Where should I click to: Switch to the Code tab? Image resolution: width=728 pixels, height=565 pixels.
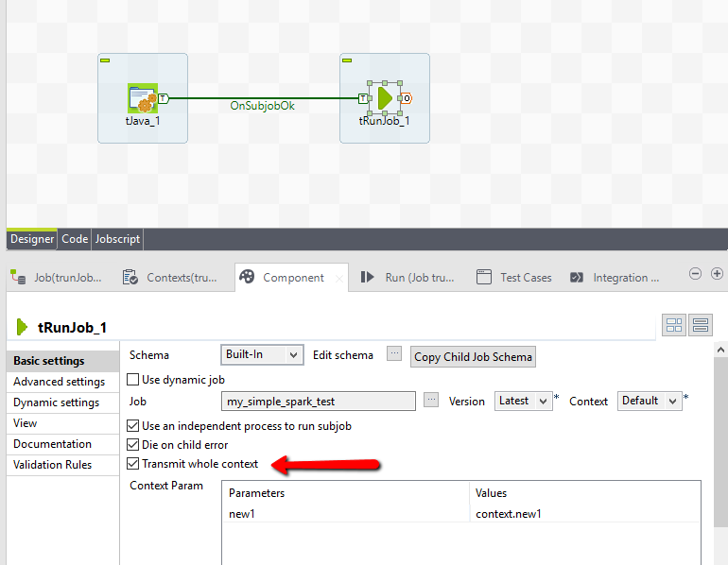[75, 239]
